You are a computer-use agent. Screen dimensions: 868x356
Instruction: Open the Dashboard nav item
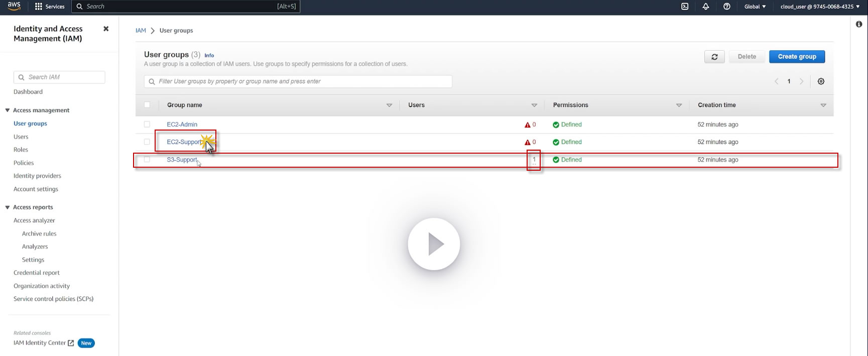point(28,92)
